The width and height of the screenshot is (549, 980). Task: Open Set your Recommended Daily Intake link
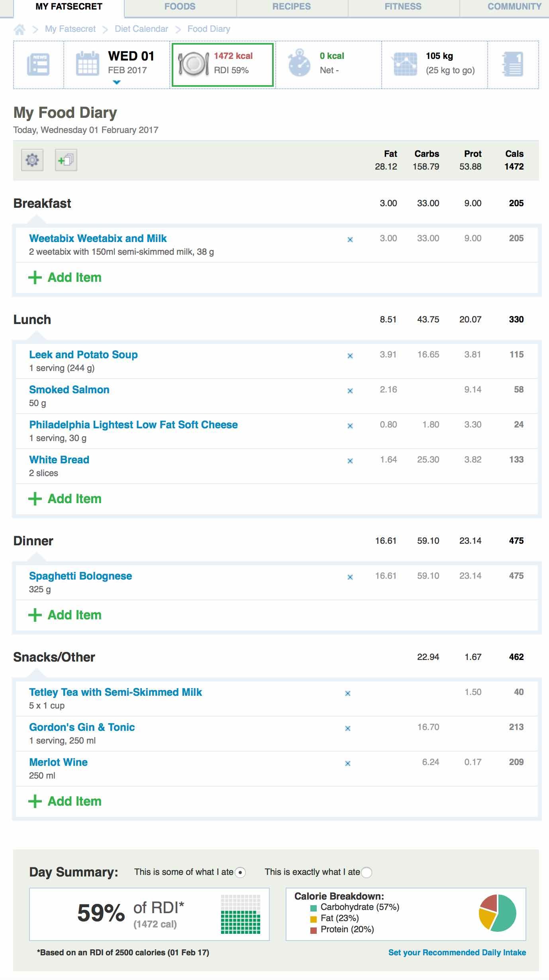point(457,953)
